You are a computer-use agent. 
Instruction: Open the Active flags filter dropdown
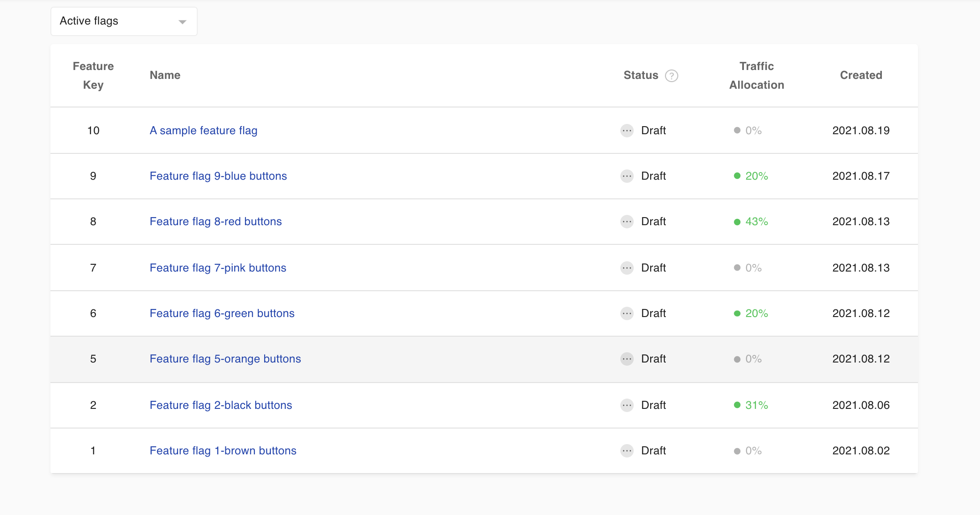tap(124, 21)
